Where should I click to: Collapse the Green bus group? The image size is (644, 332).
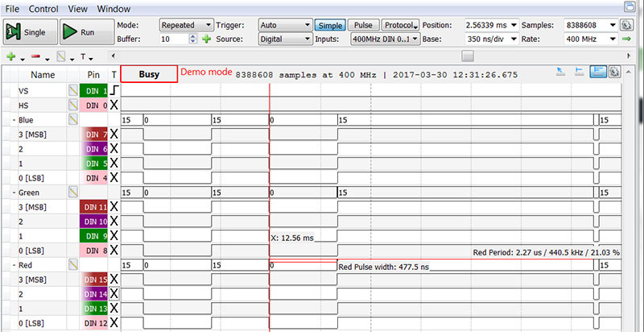14,193
